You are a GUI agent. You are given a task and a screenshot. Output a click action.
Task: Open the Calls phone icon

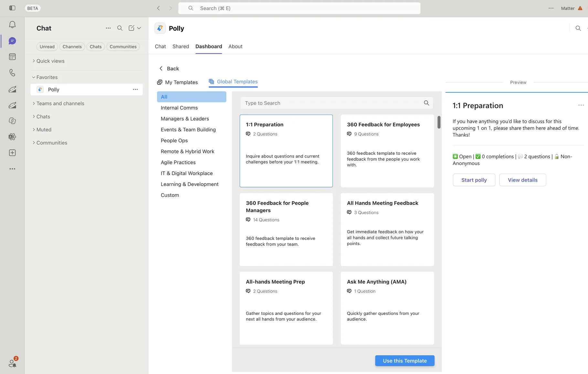coord(12,73)
